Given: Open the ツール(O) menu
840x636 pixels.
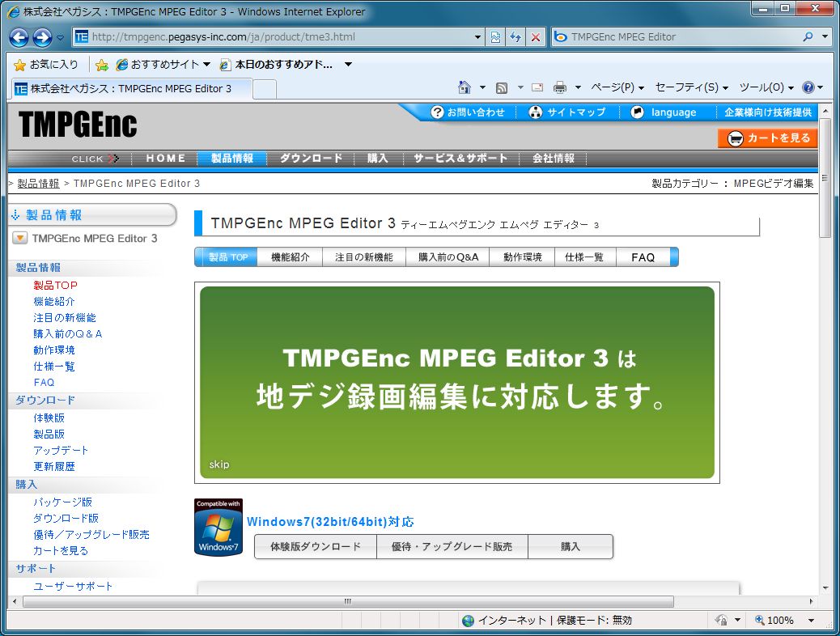Looking at the screenshot, I should tap(766, 87).
